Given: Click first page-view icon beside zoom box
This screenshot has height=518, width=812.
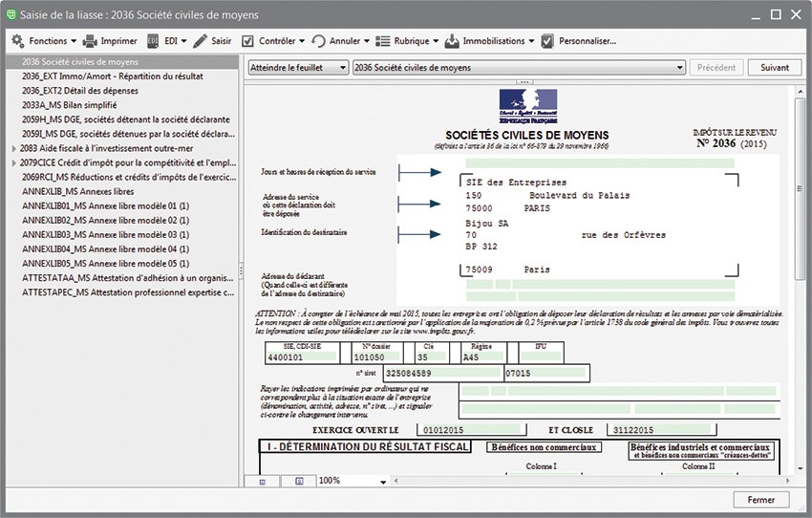Looking at the screenshot, I should pyautogui.click(x=263, y=481).
